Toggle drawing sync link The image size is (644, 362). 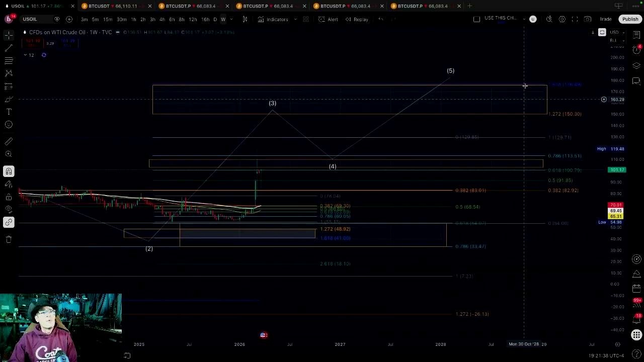click(x=9, y=222)
